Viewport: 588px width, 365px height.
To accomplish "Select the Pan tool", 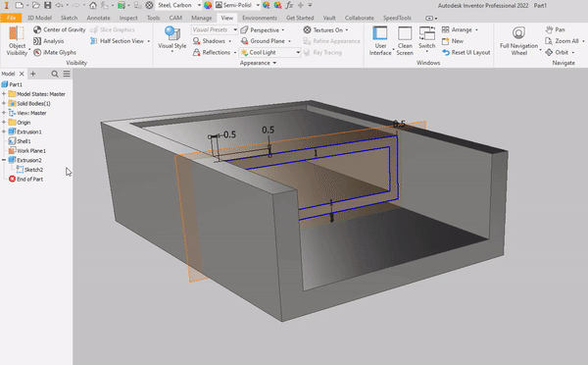I will point(555,29).
